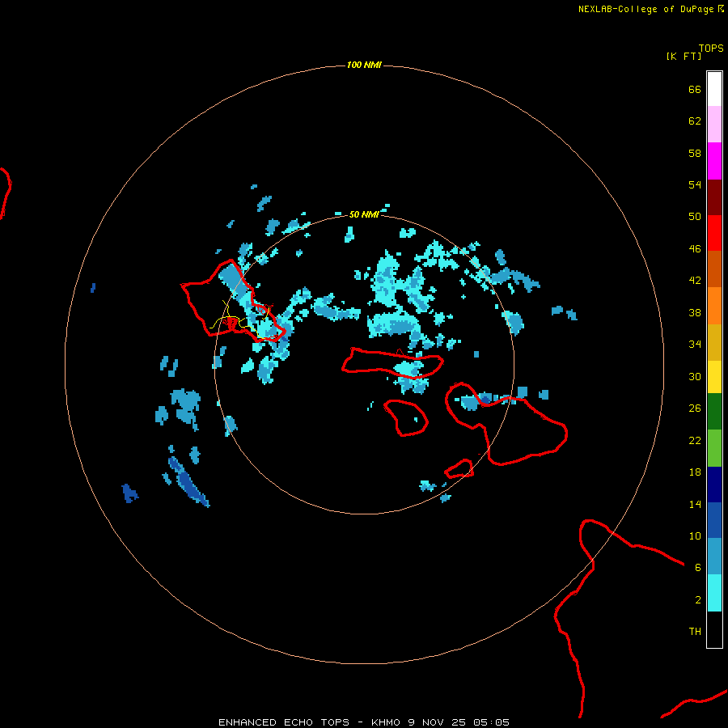Select the orange 42 kft legend swatch
The image size is (728, 728).
pyautogui.click(x=714, y=306)
